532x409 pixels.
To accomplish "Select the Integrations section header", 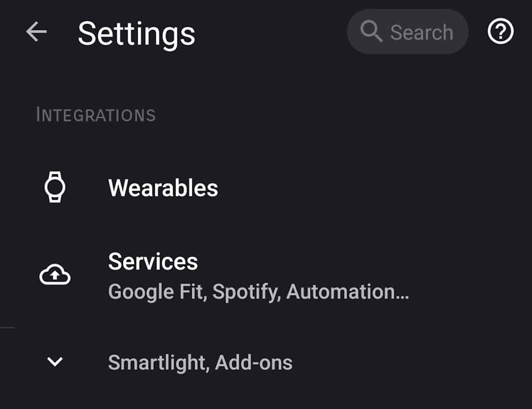I will point(96,115).
